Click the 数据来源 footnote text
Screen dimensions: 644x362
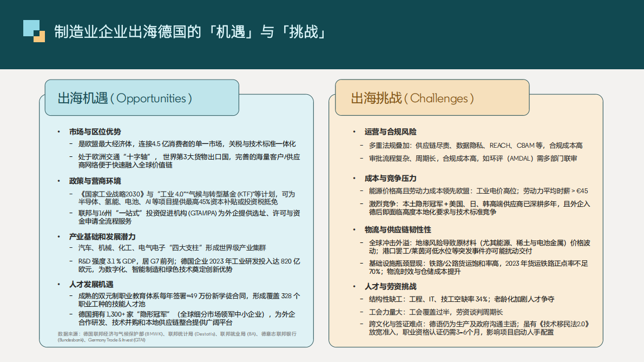click(177, 337)
